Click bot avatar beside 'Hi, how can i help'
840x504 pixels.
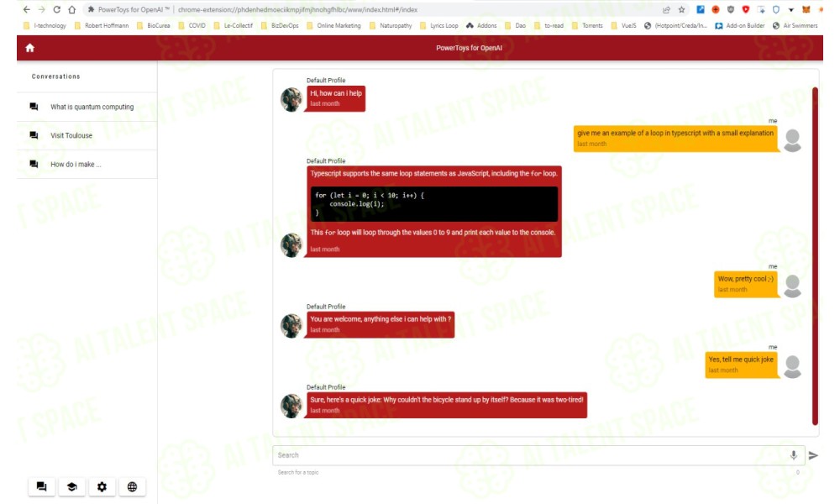291,100
